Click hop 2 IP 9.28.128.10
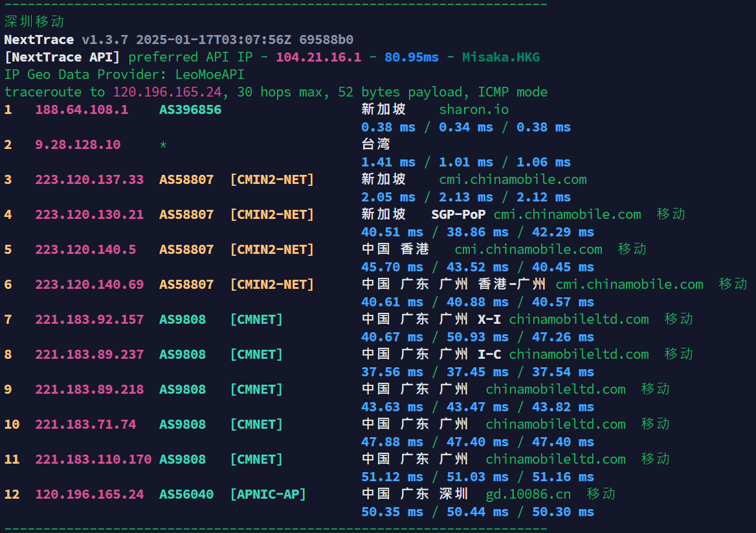The image size is (756, 533). point(78,144)
